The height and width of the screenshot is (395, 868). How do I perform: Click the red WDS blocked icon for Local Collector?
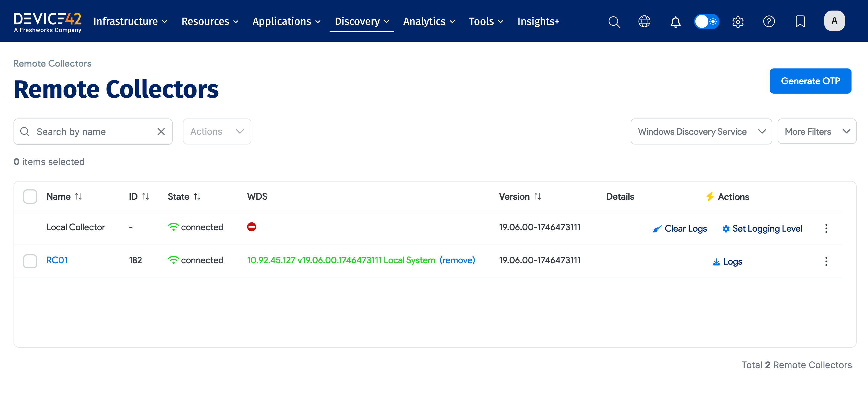(x=251, y=227)
